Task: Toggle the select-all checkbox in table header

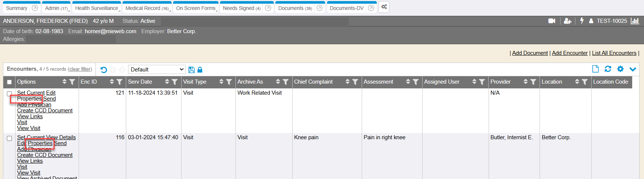Action: point(10,82)
